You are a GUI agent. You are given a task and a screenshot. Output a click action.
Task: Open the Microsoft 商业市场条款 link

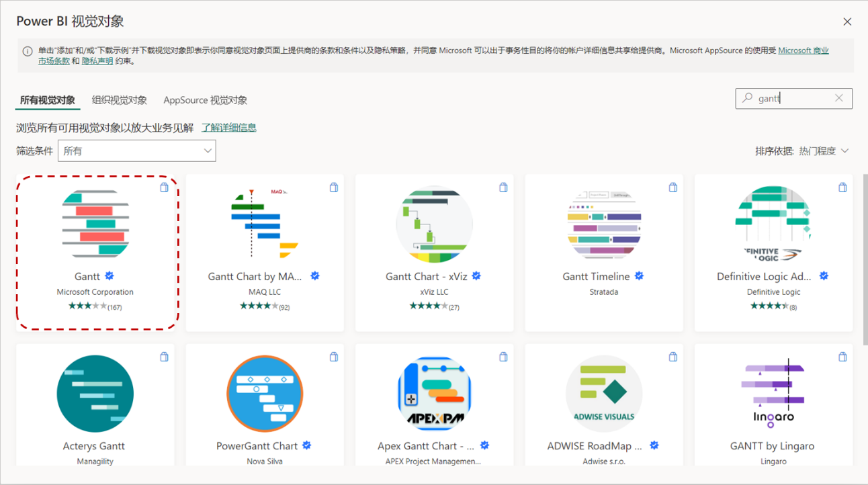click(804, 50)
